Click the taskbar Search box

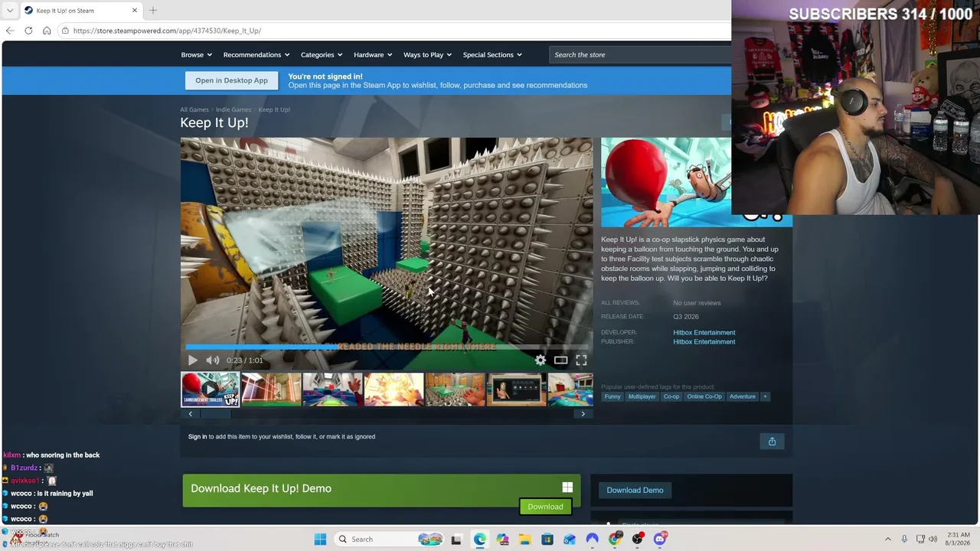tap(390, 539)
